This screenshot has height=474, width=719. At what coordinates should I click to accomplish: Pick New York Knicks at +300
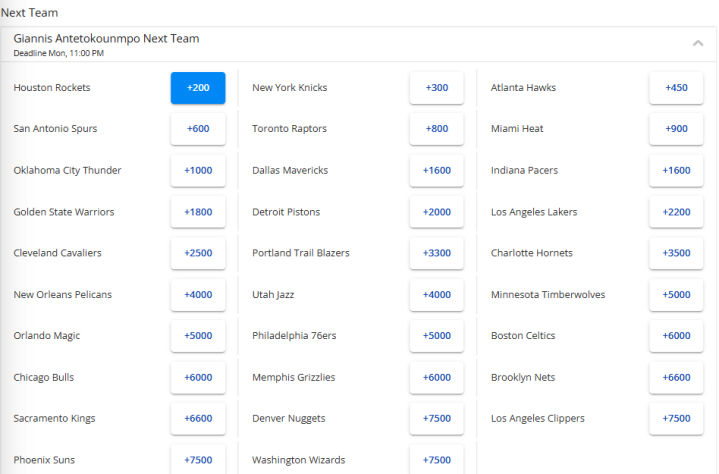(436, 88)
